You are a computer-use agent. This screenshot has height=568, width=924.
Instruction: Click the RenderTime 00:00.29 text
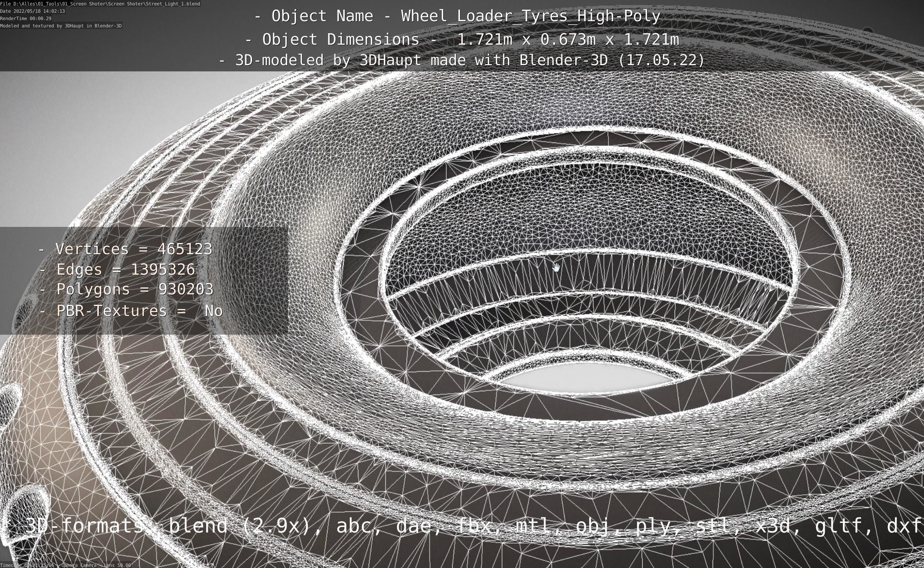[x=25, y=19]
